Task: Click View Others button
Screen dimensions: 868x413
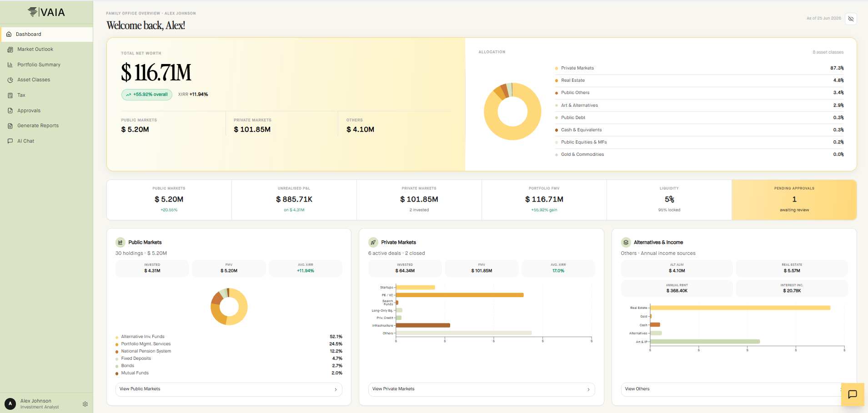Action: pyautogui.click(x=734, y=389)
